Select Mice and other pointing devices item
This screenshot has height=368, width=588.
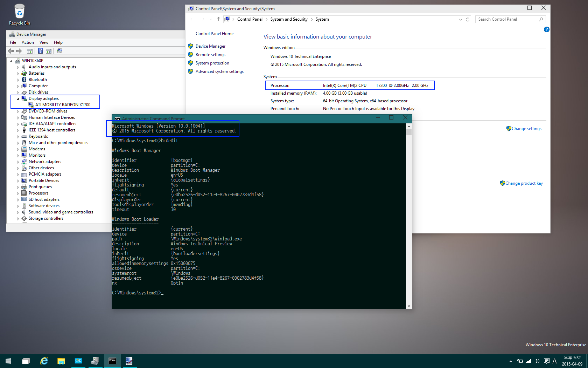[x=58, y=143]
